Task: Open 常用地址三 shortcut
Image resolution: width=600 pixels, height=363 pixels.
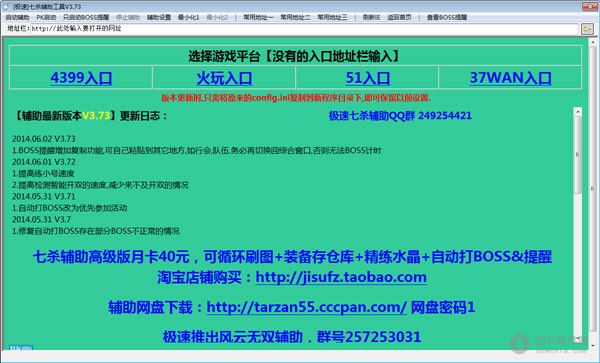Action: coord(332,17)
